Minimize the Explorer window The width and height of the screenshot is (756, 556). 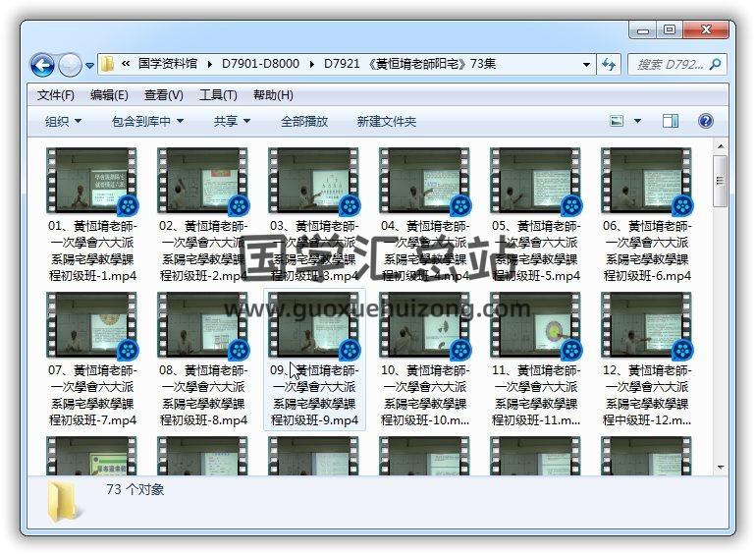click(x=642, y=30)
